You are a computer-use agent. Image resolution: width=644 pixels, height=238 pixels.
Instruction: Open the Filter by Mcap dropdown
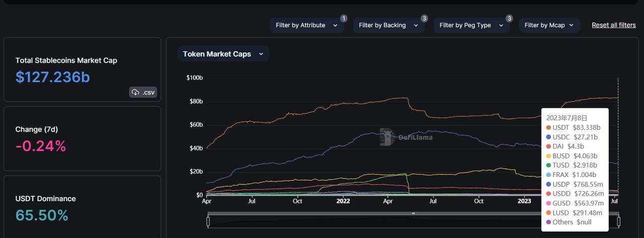point(549,25)
